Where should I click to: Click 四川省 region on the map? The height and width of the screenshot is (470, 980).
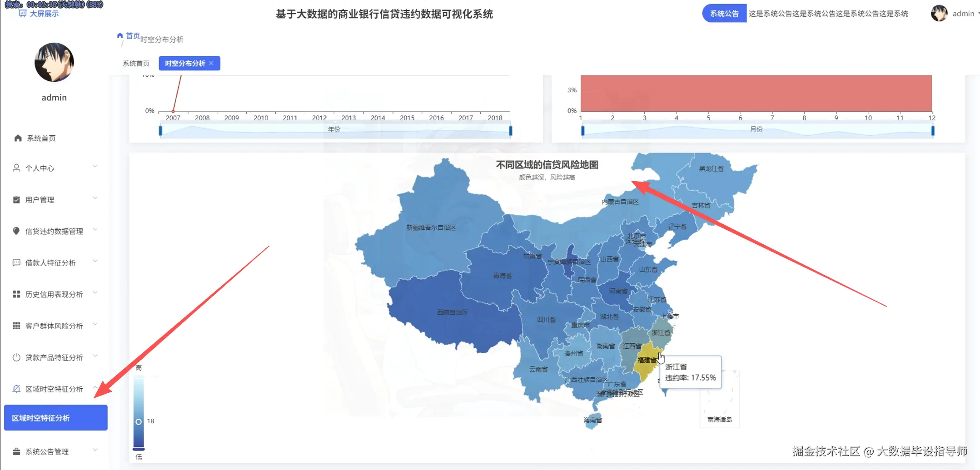tap(546, 320)
